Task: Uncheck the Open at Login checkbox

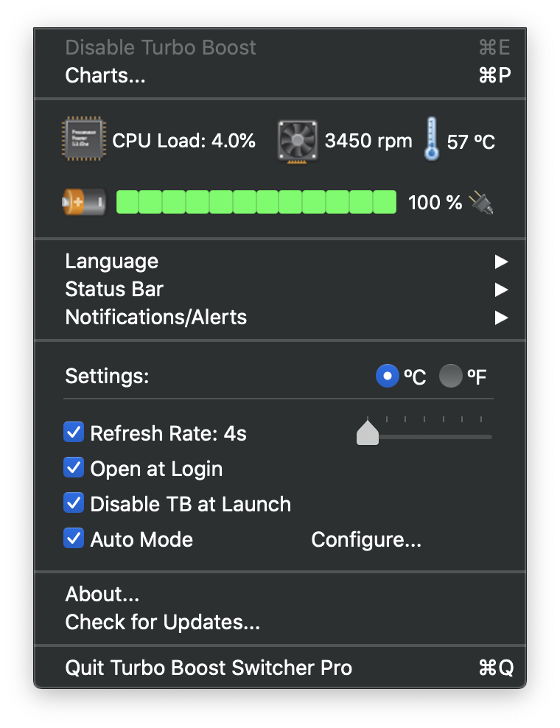Action: (74, 468)
